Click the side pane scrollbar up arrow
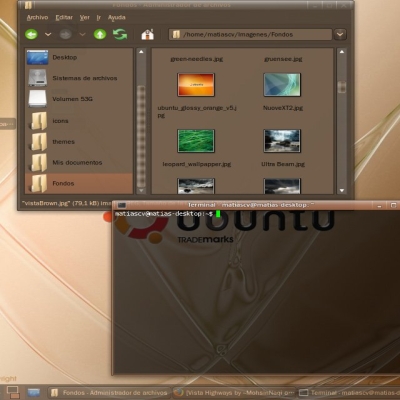This screenshot has width=400, height=400. tap(141, 52)
